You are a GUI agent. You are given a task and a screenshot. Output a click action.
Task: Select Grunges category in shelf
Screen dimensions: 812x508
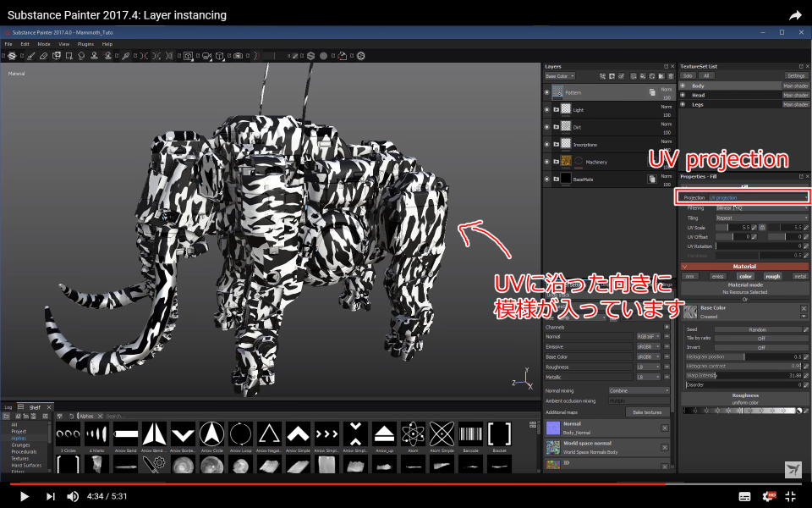[20, 444]
